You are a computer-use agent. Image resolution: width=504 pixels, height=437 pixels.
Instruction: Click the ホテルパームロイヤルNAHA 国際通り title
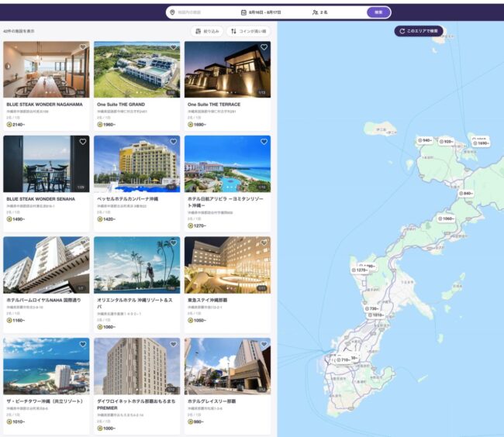click(43, 300)
